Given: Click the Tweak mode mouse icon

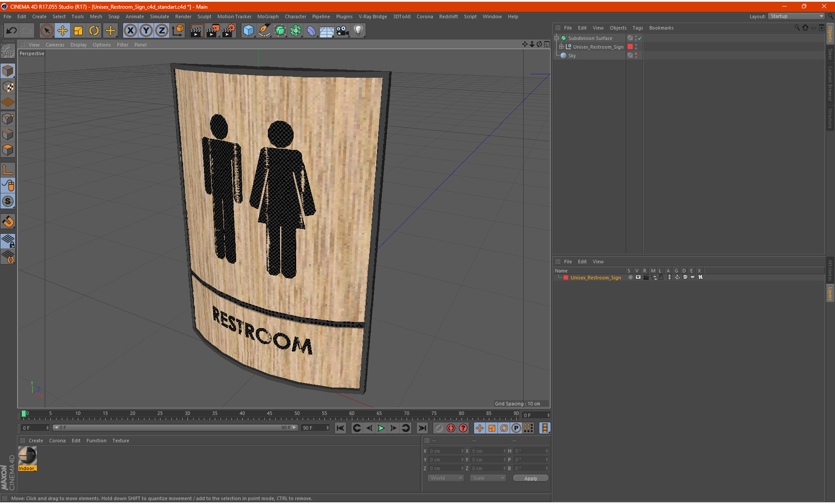Looking at the screenshot, I should click(8, 186).
